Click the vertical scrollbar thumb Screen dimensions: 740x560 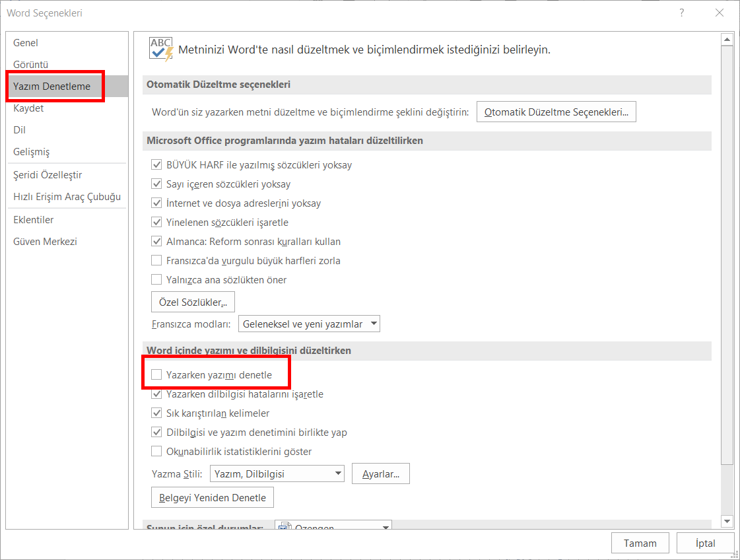pyautogui.click(x=727, y=251)
